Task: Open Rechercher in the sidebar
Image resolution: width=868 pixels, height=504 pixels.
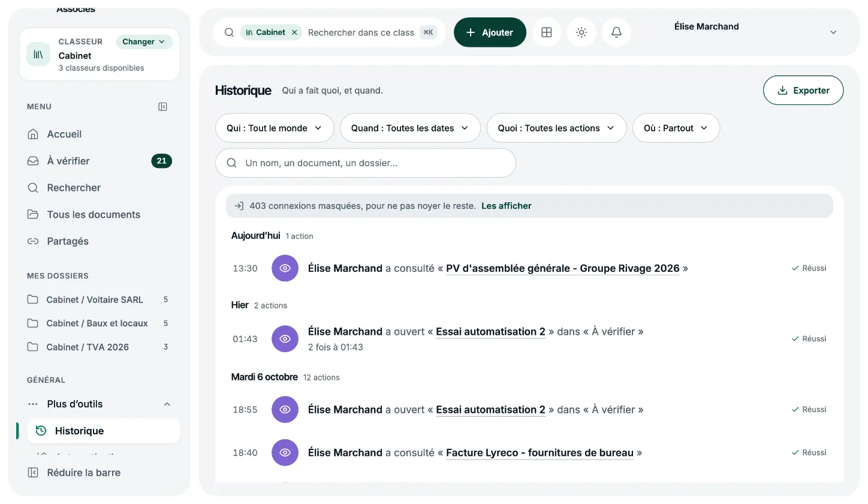Action: coord(100,188)
